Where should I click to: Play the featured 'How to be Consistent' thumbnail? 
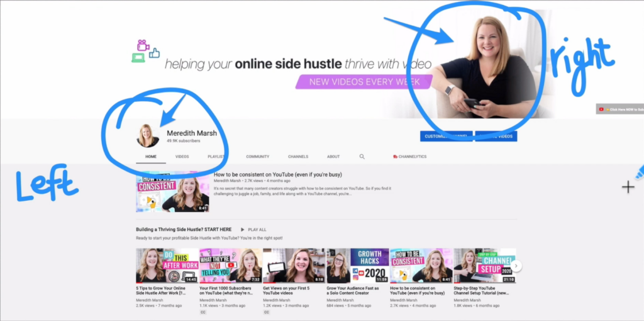coord(172,191)
